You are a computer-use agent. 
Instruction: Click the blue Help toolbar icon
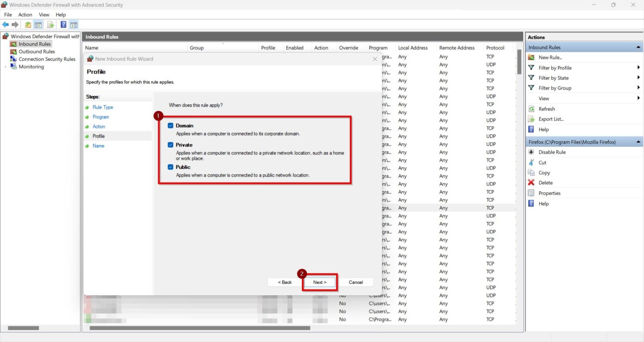pyautogui.click(x=63, y=25)
